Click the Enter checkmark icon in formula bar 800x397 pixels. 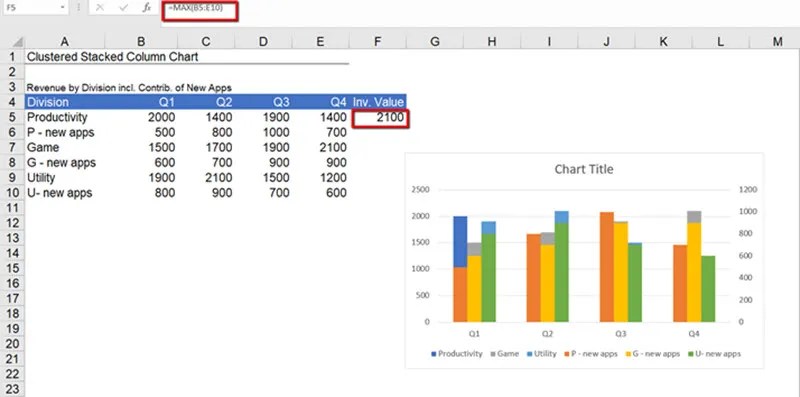coord(123,8)
